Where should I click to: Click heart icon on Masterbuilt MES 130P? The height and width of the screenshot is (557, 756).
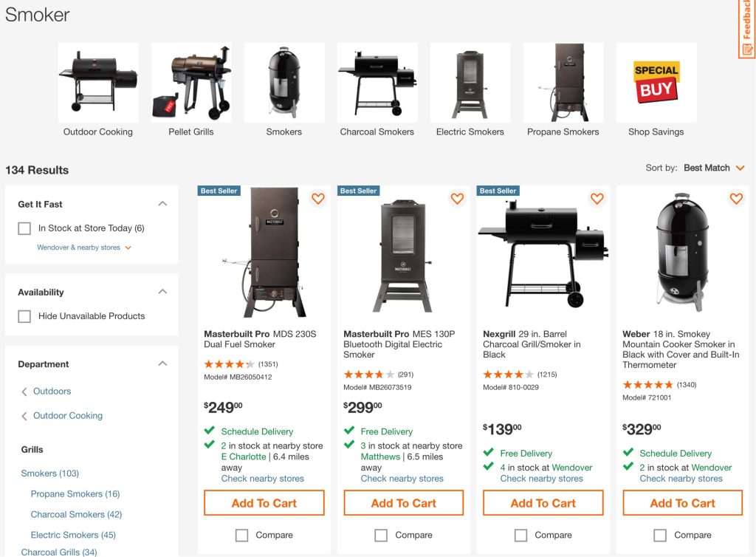point(457,199)
